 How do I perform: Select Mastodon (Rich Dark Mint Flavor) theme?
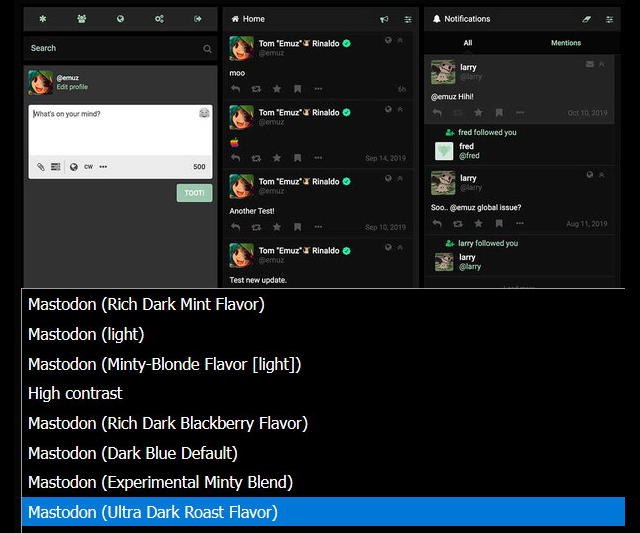point(323,304)
